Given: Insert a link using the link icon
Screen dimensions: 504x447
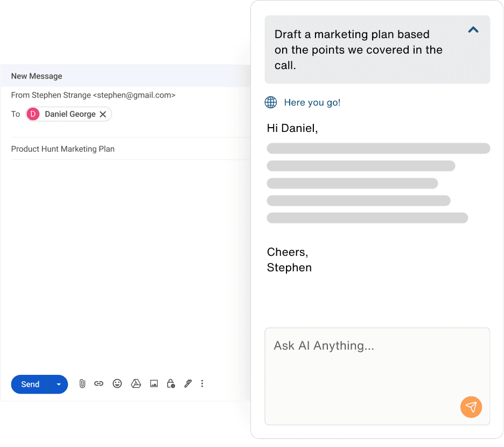Looking at the screenshot, I should pyautogui.click(x=99, y=383).
